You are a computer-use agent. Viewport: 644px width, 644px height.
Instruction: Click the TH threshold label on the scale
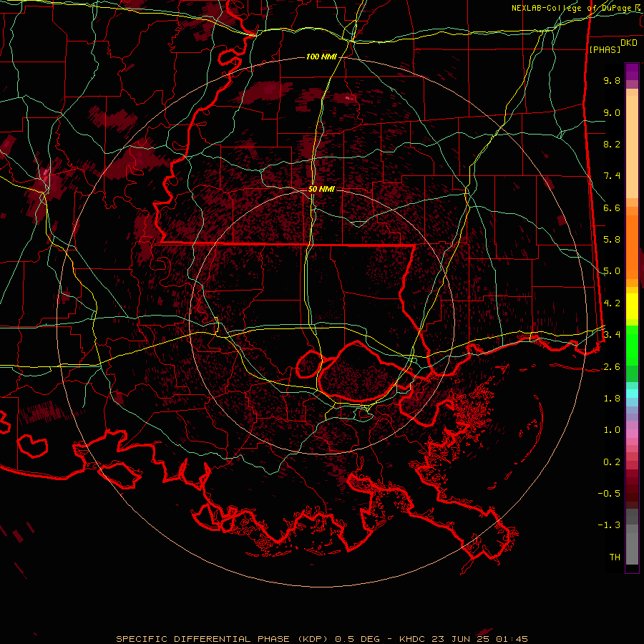615,557
